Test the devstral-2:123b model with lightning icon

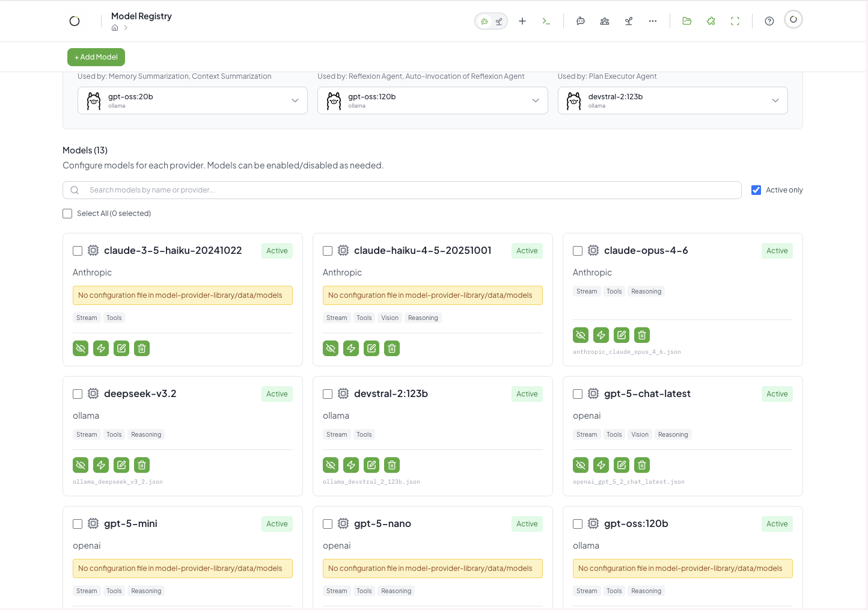pyautogui.click(x=351, y=465)
